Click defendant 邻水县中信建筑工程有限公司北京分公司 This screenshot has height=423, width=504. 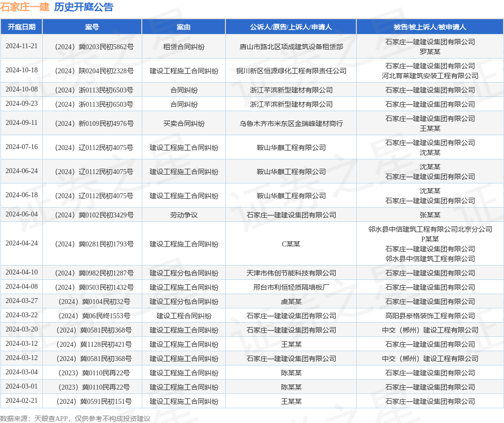430,229
